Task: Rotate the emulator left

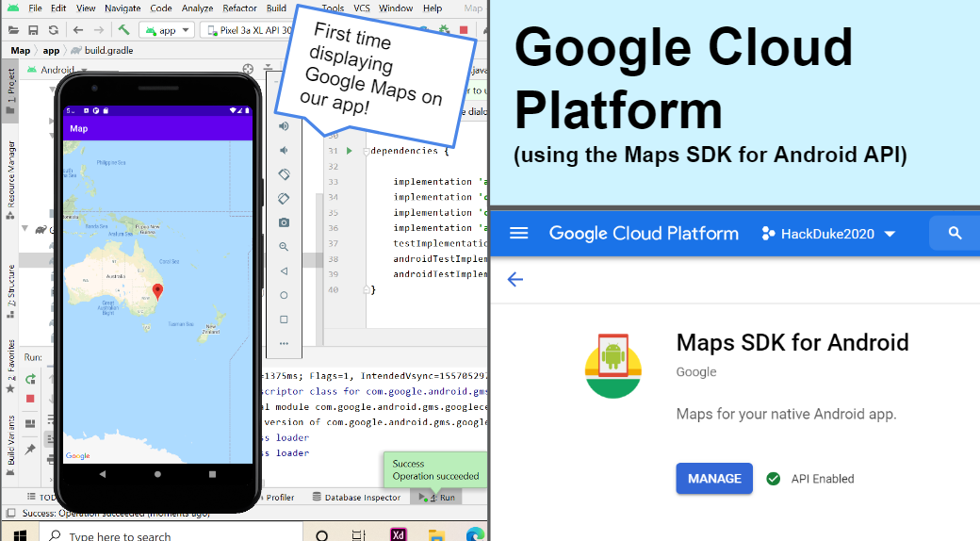Action: point(284,174)
